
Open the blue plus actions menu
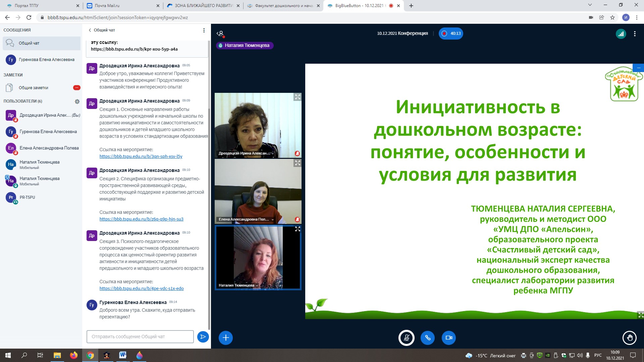(226, 338)
